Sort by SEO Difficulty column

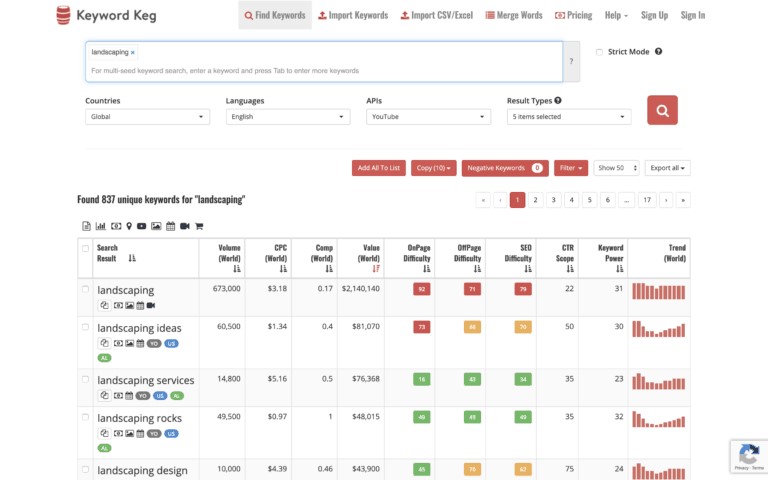click(x=528, y=268)
